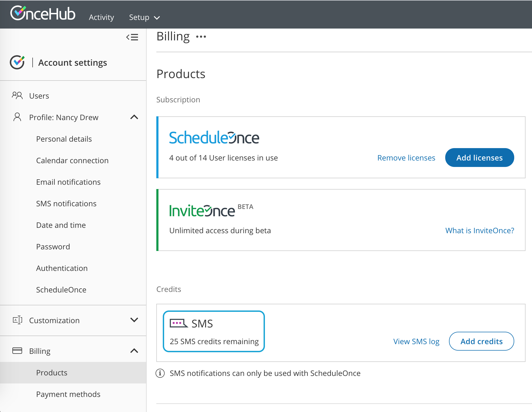532x412 pixels.
Task: Open the Setup dropdown menu
Action: pos(144,18)
